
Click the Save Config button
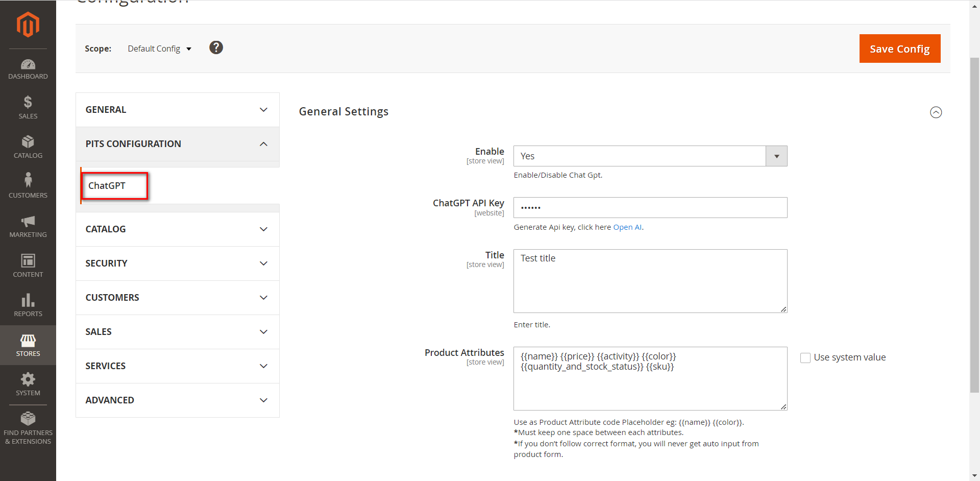(x=899, y=49)
